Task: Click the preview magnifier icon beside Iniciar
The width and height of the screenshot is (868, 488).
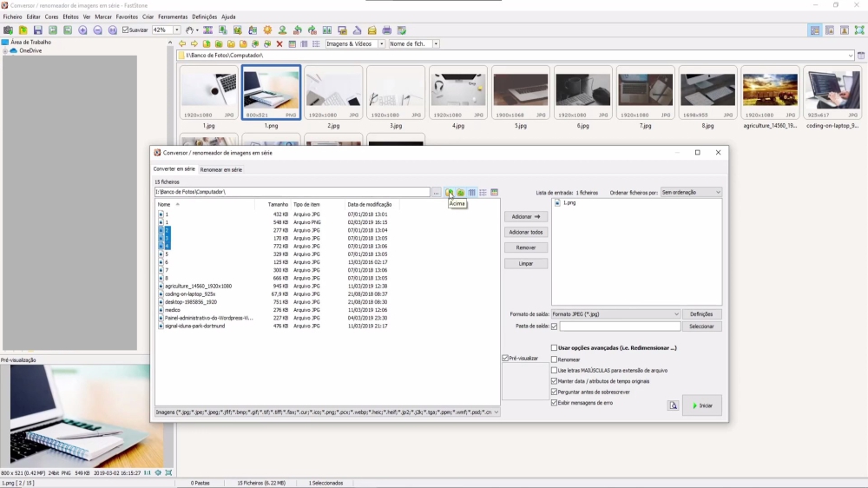Action: click(x=674, y=406)
